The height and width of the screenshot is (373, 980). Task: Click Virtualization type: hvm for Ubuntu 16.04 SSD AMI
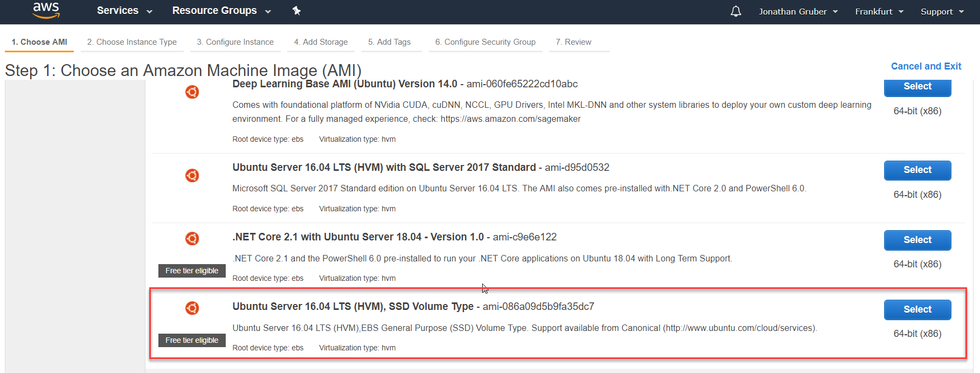coord(357,348)
